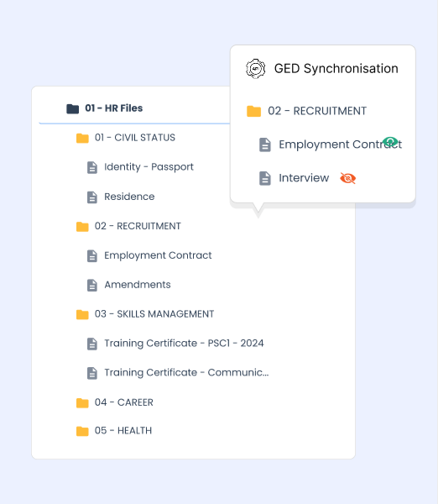Viewport: 438px width, 504px height.
Task: Open the truncated Training Certificate - Communic... file
Action: coord(186,372)
